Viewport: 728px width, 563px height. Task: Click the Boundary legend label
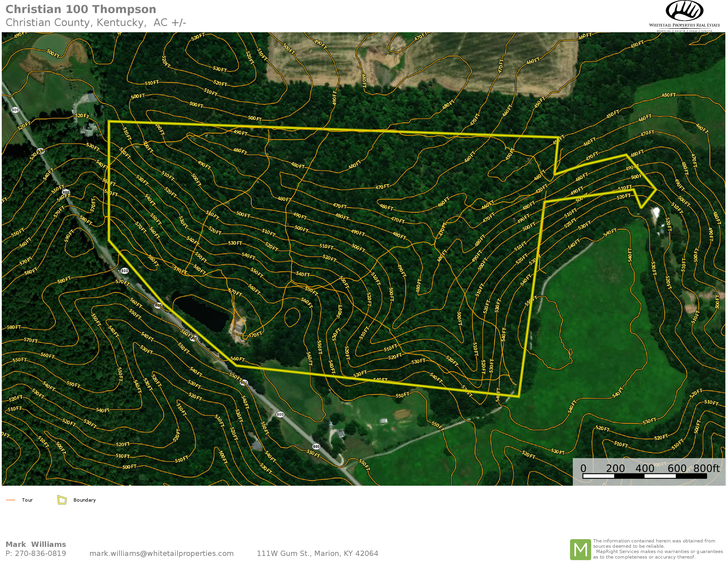[x=85, y=500]
